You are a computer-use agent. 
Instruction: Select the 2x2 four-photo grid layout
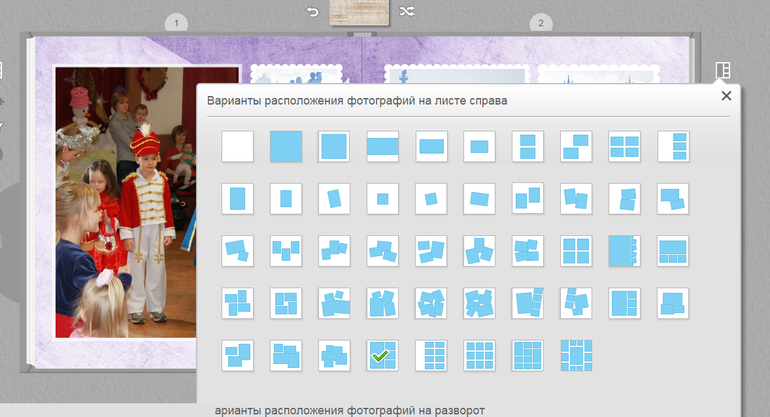coord(576,250)
